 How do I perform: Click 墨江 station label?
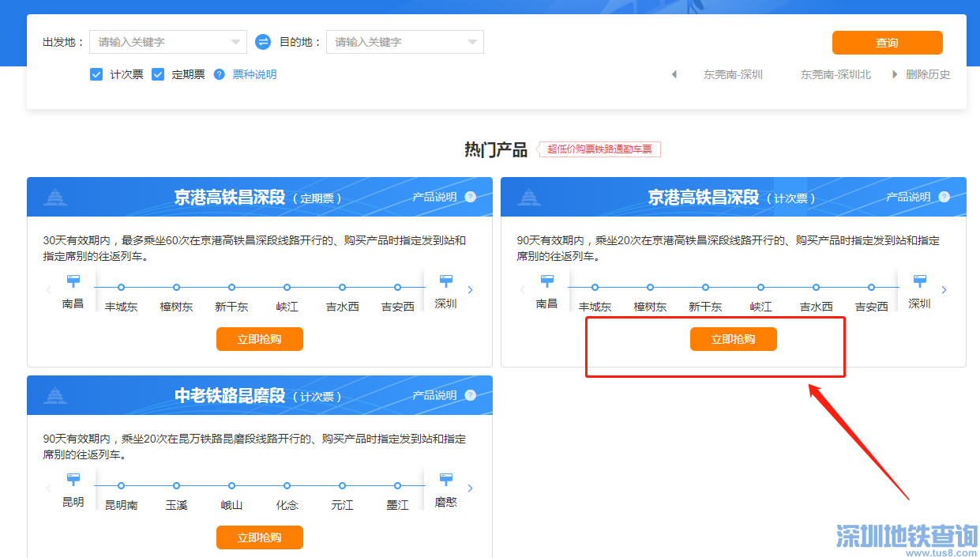[x=398, y=505]
